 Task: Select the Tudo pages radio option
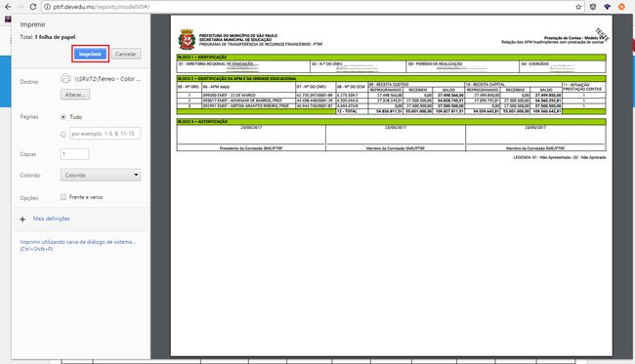click(x=63, y=117)
